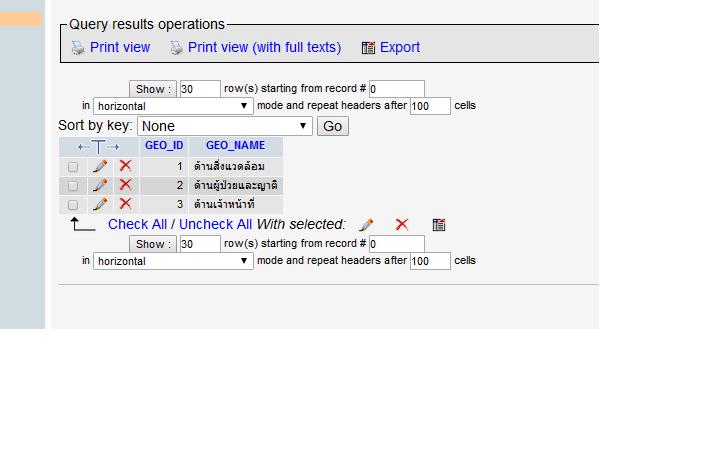
Task: Tick the checkbox for GEO_ID 2 row
Action: point(73,186)
